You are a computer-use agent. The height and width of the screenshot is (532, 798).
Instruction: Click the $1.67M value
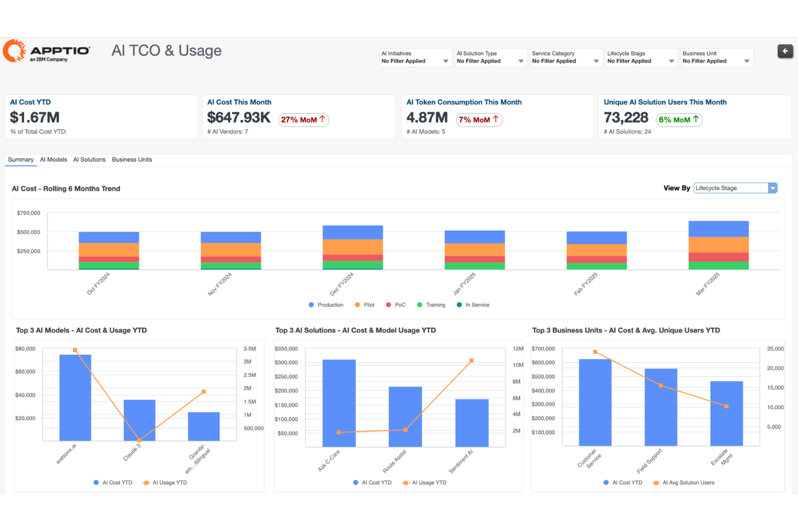pos(35,118)
